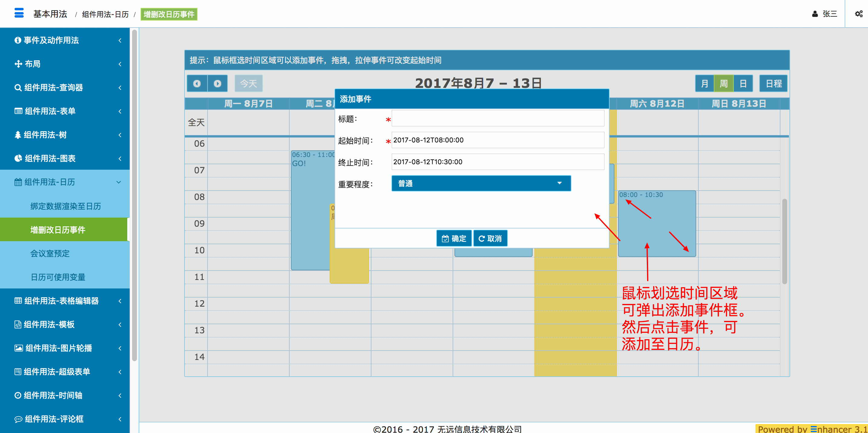
Task: Open the settings gears icon
Action: pos(859,14)
